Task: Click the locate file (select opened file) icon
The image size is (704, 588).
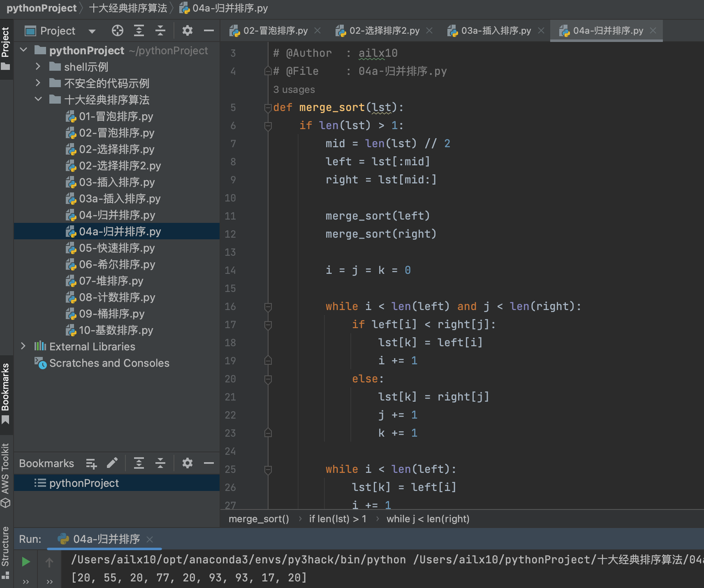Action: [117, 31]
